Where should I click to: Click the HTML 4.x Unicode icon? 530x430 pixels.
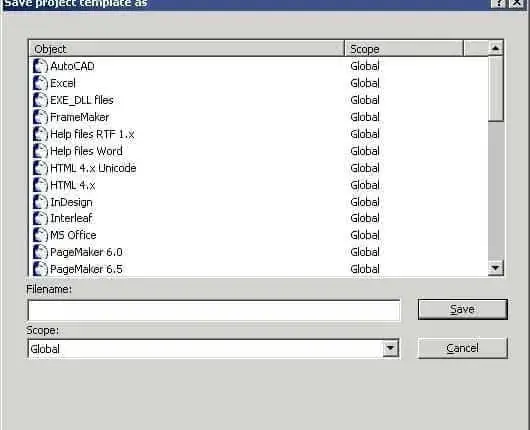[40, 168]
